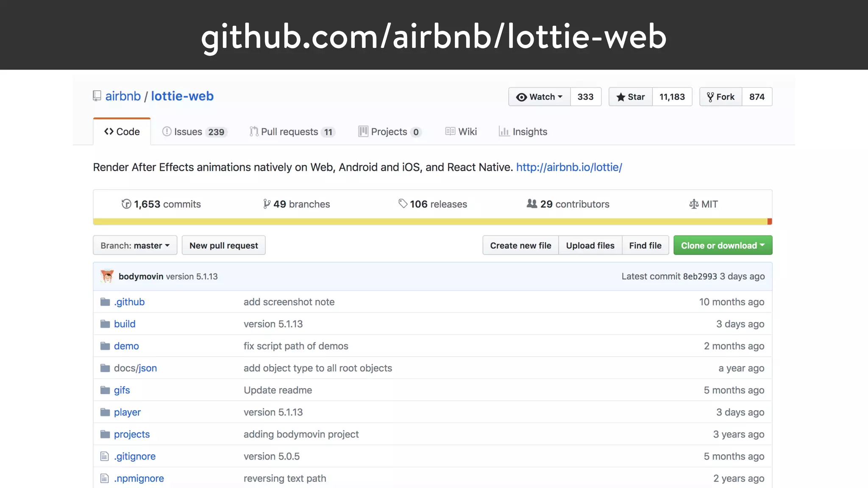The image size is (868, 488).
Task: Open the .gitignore file
Action: 135,456
